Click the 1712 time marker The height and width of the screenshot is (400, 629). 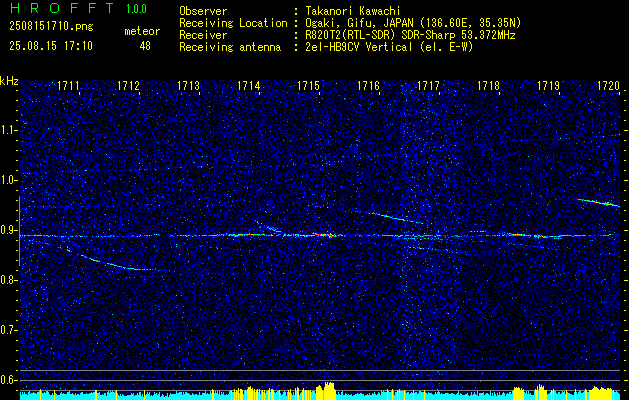pos(128,85)
